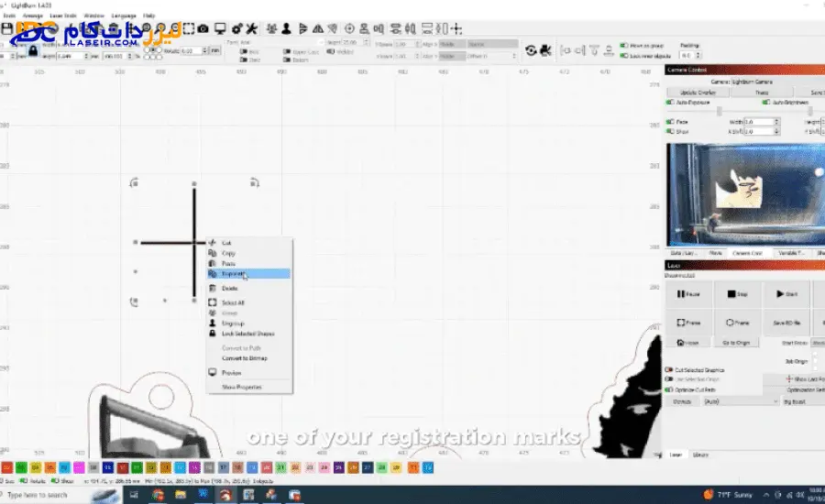Click the camera capture toolbar icon

[203, 28]
